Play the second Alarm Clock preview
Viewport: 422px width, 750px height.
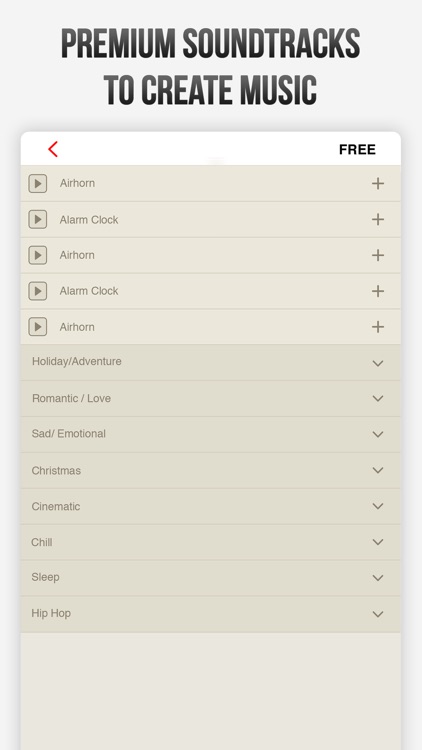click(x=38, y=291)
